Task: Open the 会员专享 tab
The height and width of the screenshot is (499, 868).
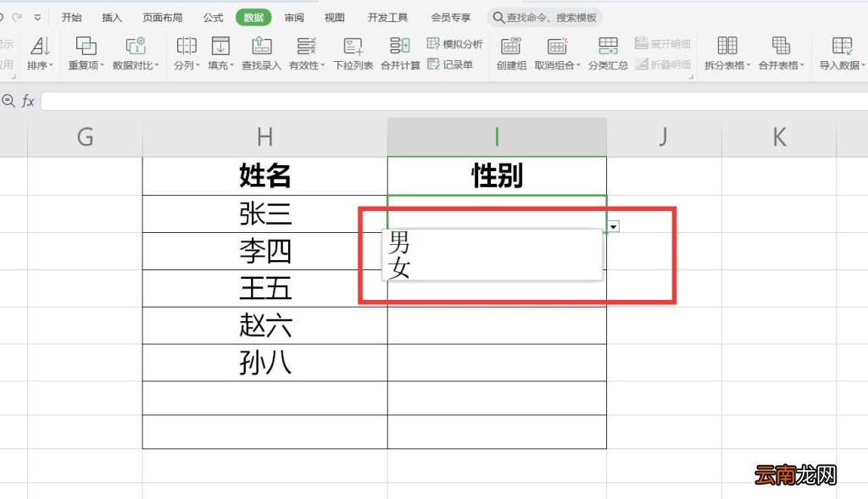Action: [x=451, y=18]
